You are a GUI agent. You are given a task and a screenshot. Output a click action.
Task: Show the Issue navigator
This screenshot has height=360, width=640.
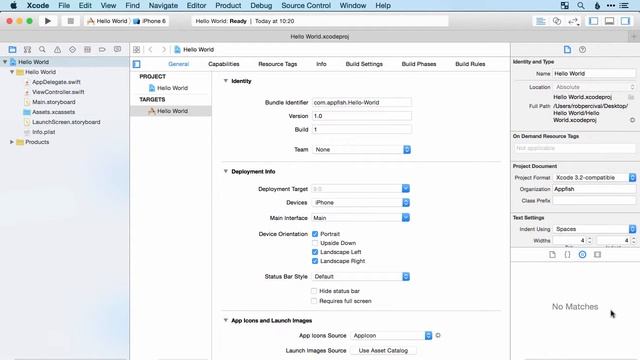click(57, 49)
